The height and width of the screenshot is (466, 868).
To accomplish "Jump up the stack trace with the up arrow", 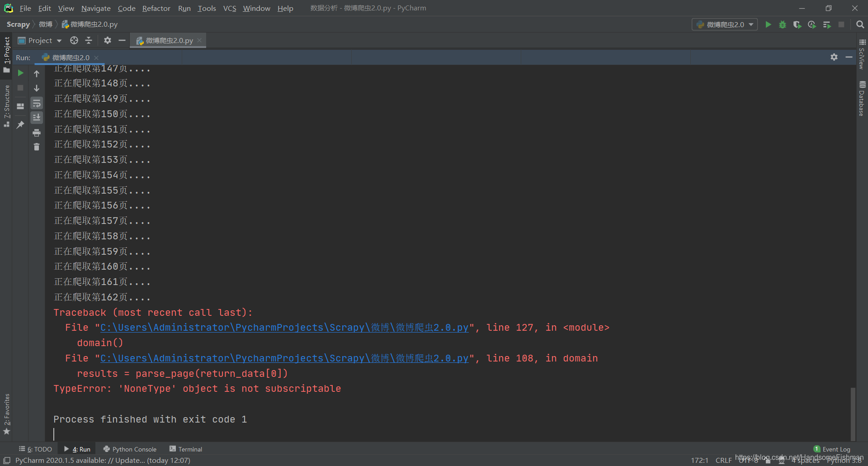I will pos(37,73).
